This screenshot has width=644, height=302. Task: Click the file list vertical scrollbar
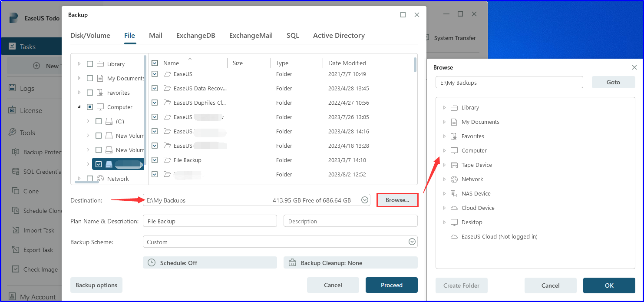[x=415, y=65]
